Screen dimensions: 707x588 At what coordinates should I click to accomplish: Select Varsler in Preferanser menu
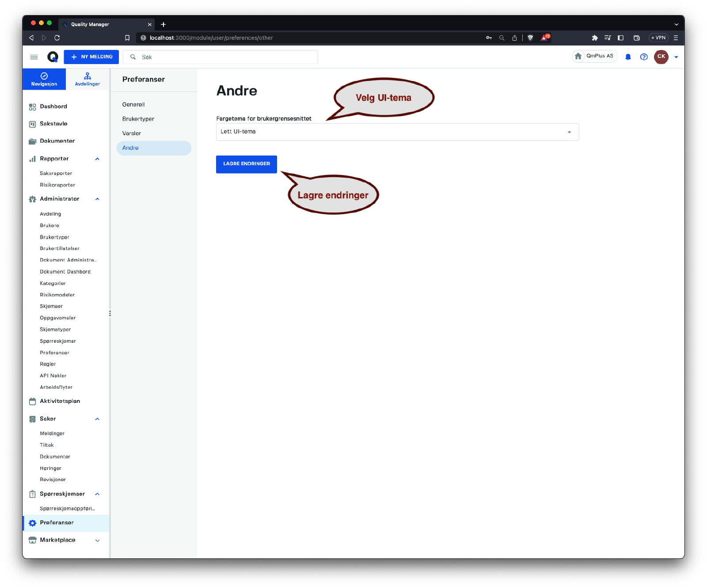click(132, 133)
